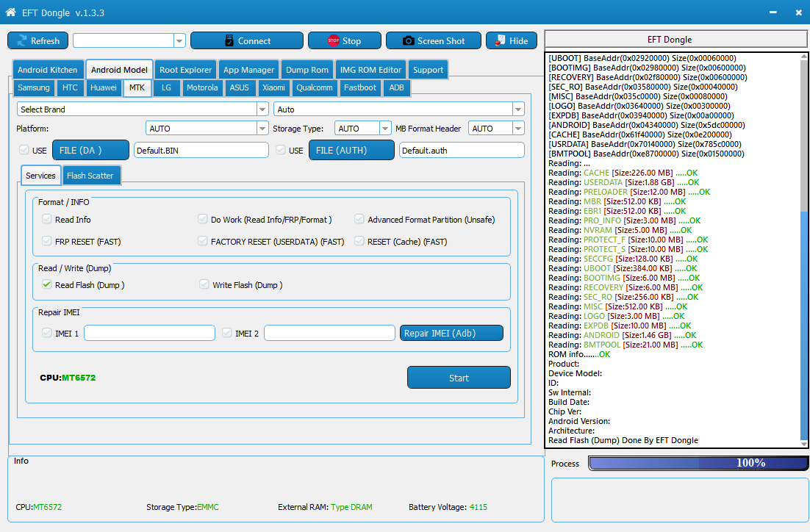The width and height of the screenshot is (810, 532).
Task: Select the Android Model tab
Action: point(119,70)
